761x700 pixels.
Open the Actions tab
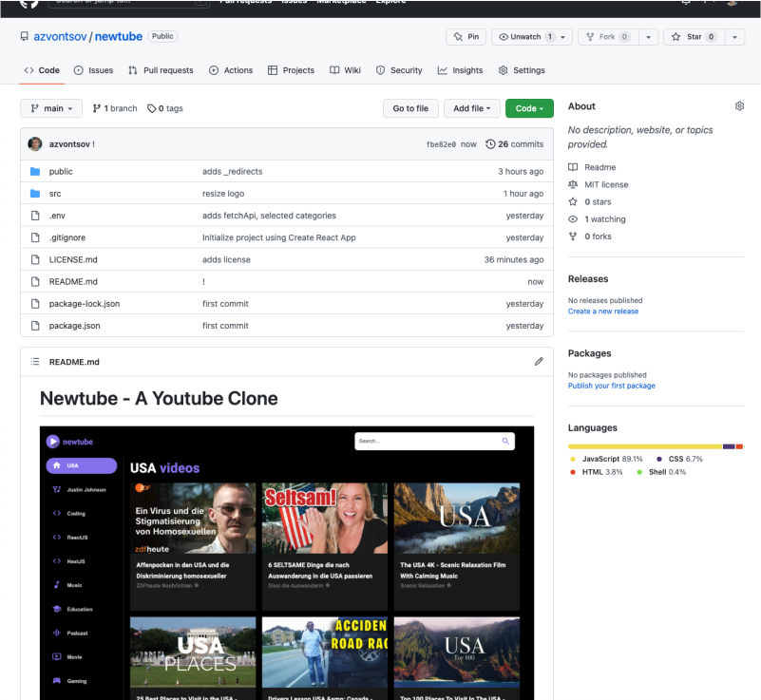[x=231, y=70]
